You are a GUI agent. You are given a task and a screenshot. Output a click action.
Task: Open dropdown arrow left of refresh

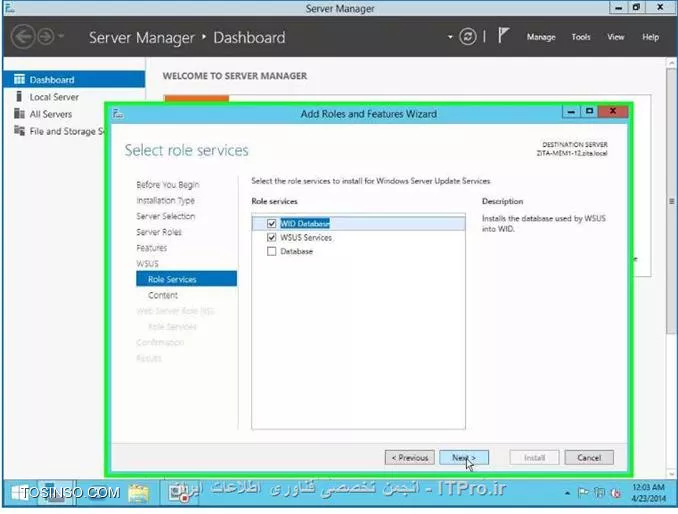[x=450, y=37]
